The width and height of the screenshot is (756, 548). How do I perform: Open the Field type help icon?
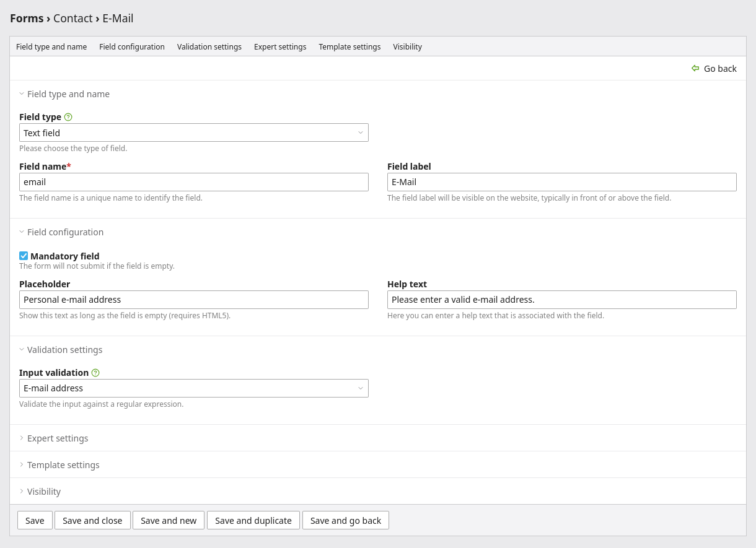pos(68,117)
